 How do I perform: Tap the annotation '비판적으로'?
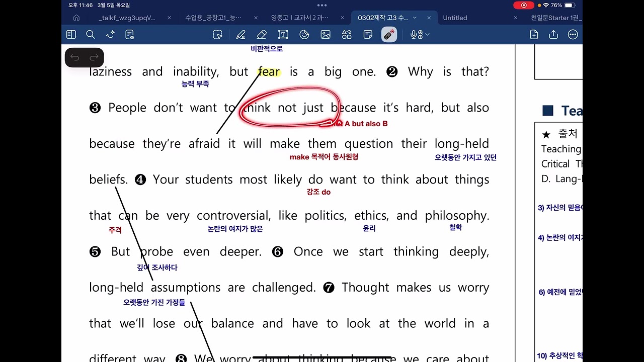coord(267,49)
